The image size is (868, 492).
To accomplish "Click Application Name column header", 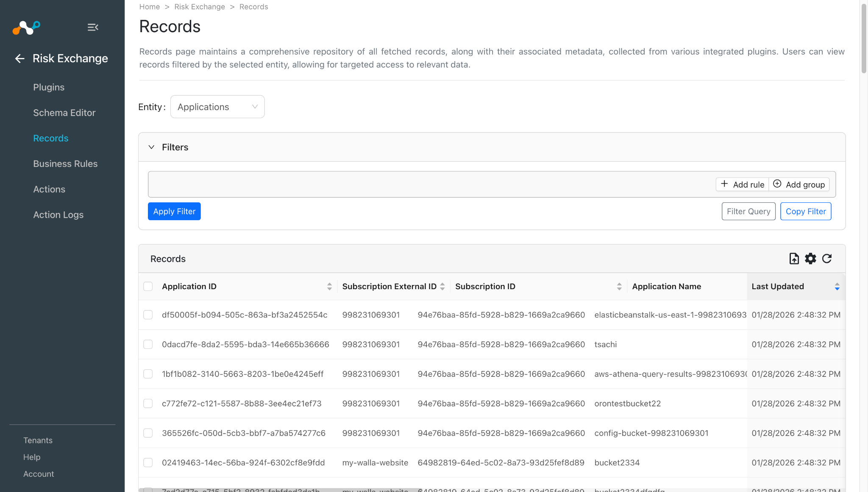I will (x=666, y=287).
